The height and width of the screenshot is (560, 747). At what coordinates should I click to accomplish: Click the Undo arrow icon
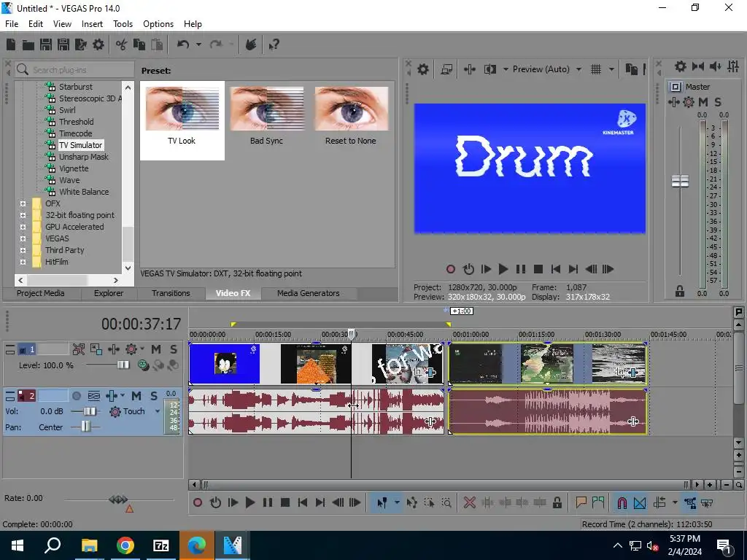(x=183, y=44)
